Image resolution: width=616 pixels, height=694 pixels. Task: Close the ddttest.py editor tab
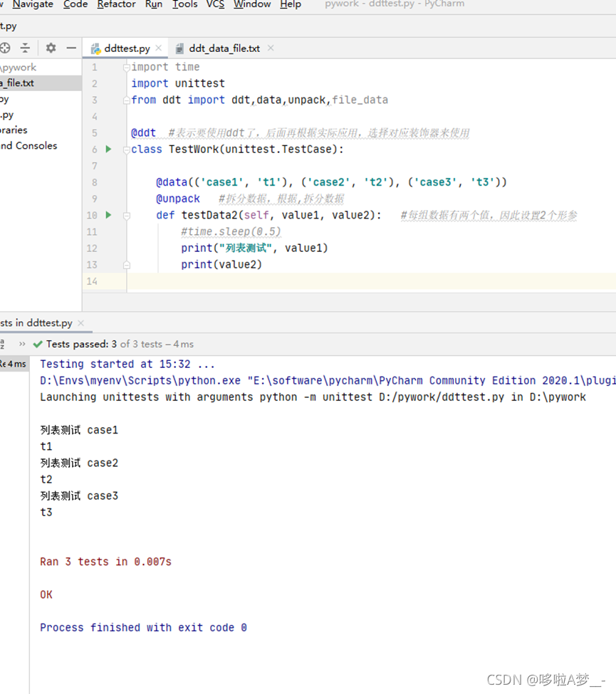[x=159, y=48]
